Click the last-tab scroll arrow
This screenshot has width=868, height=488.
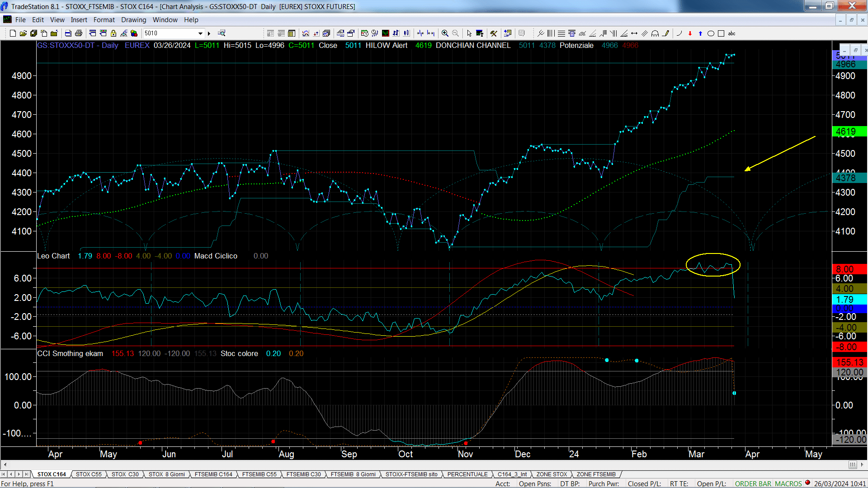(x=26, y=474)
